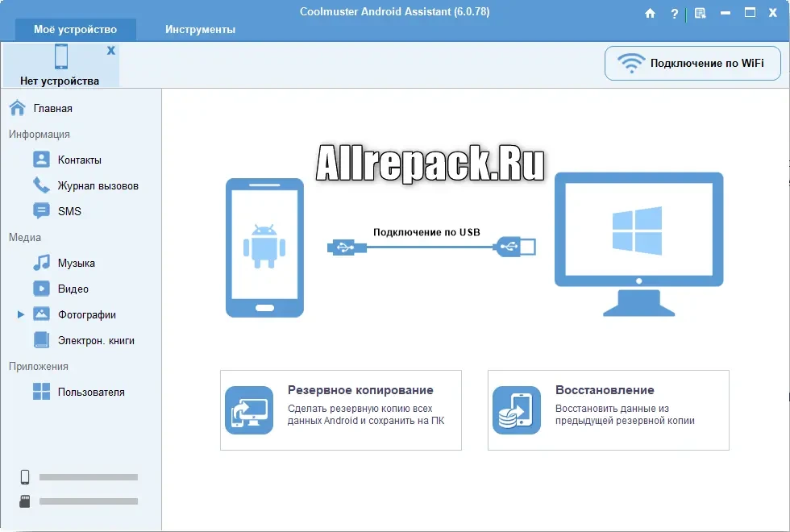
Task: Open Музыка category
Action: [76, 263]
